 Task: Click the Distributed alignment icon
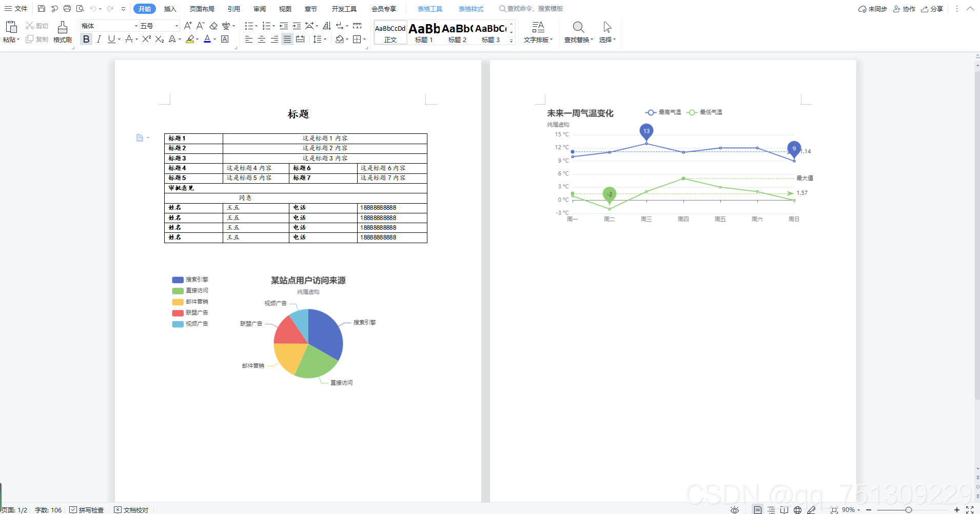300,39
